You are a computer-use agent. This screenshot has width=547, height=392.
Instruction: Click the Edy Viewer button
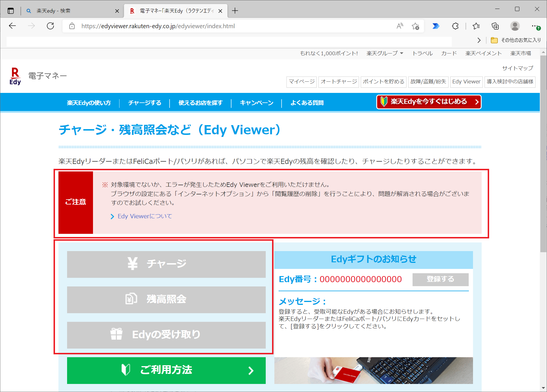(466, 82)
